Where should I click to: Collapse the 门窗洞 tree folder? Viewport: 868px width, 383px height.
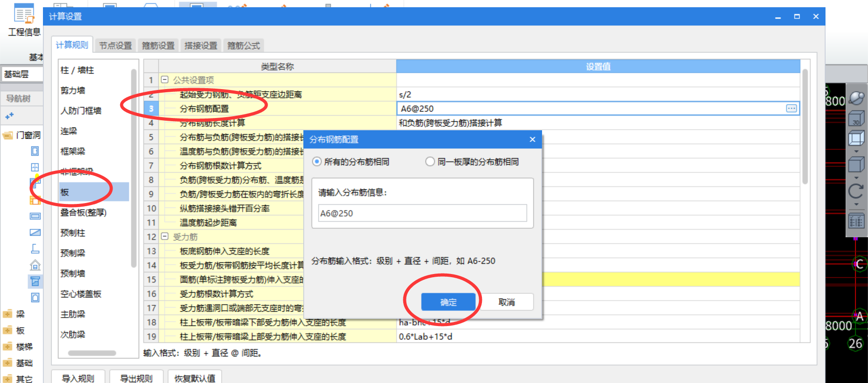tap(8, 135)
